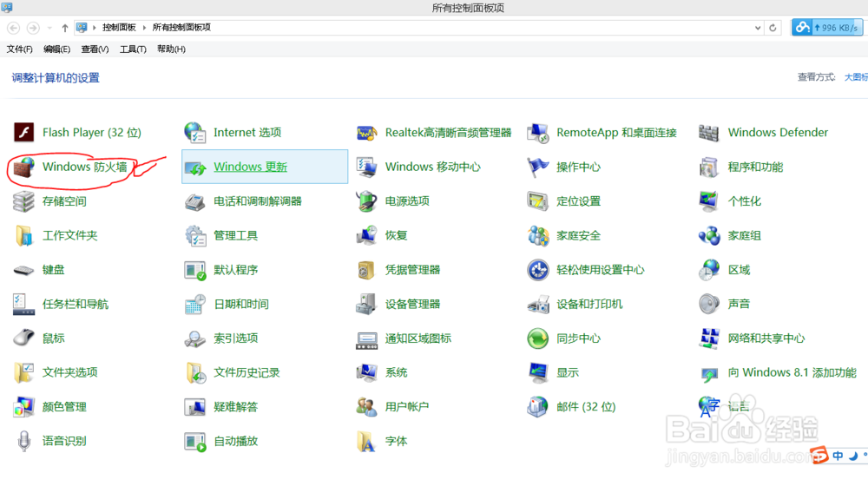Open the 键盘 icon
The height and width of the screenshot is (486, 868).
(23, 270)
